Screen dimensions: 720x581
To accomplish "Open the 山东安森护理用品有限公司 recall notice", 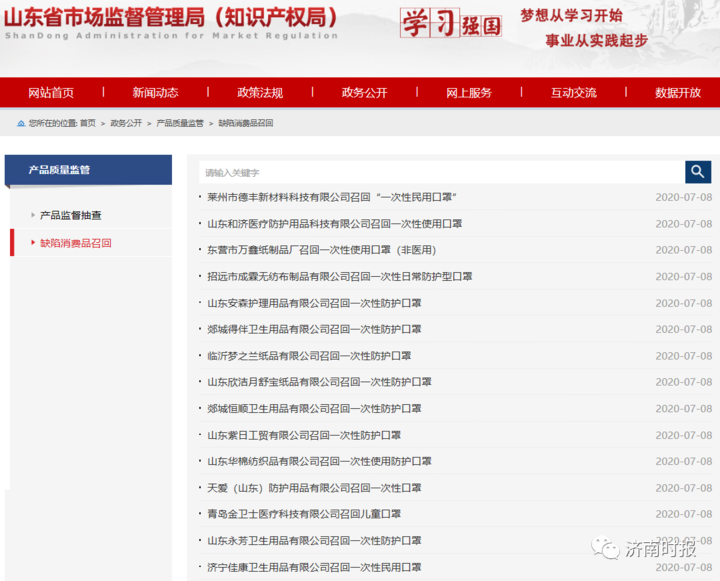I will [x=314, y=303].
